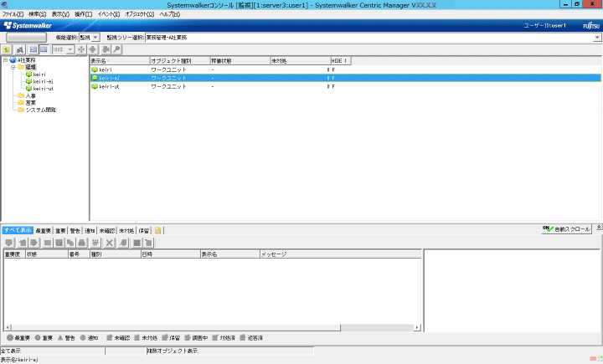Open the ファイル(F) menu
The width and height of the screenshot is (603, 364).
pyautogui.click(x=13, y=14)
